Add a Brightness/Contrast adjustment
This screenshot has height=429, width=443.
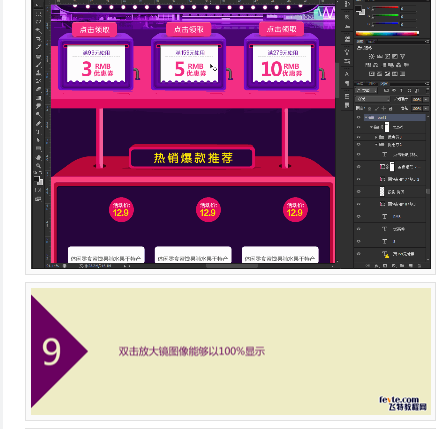pos(372,57)
